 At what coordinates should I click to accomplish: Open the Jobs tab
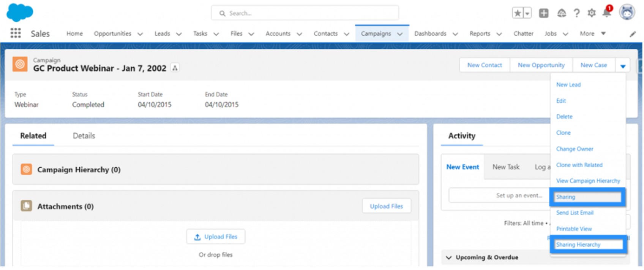click(x=551, y=33)
